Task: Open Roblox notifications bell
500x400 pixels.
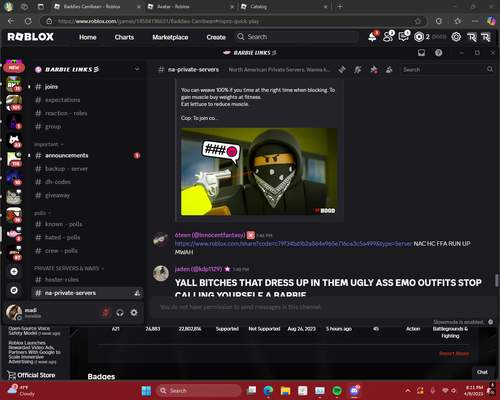Action: pyautogui.click(x=372, y=37)
